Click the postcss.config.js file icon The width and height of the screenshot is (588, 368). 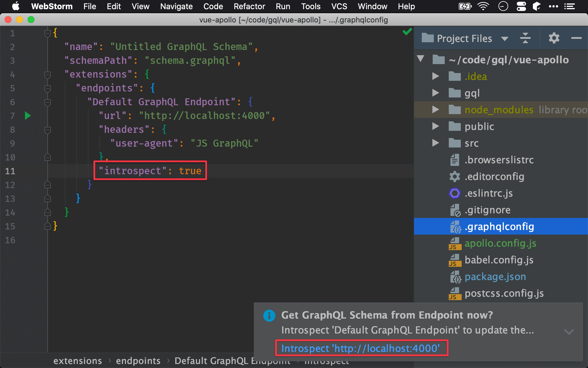pos(455,293)
